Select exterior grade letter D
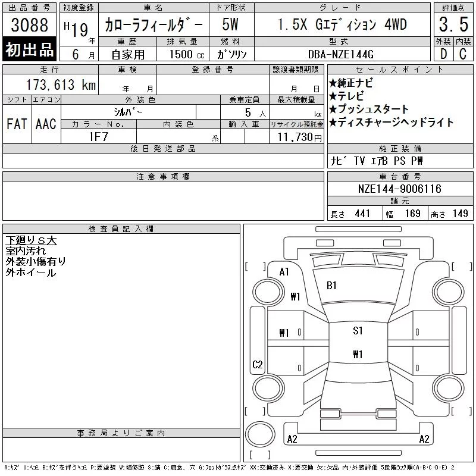This screenshot has width=476, height=476. click(443, 54)
